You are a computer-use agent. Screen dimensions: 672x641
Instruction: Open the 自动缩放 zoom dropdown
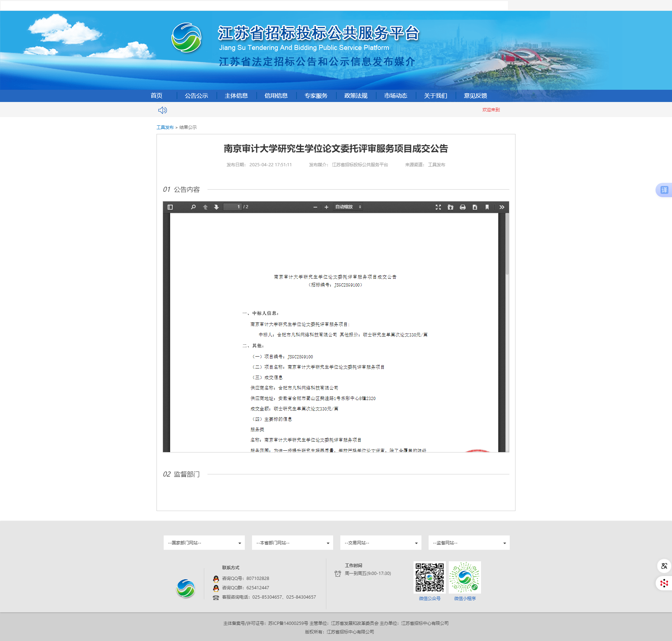point(348,207)
